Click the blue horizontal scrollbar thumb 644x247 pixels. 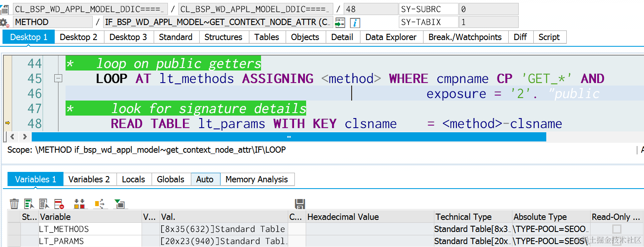[289, 137]
